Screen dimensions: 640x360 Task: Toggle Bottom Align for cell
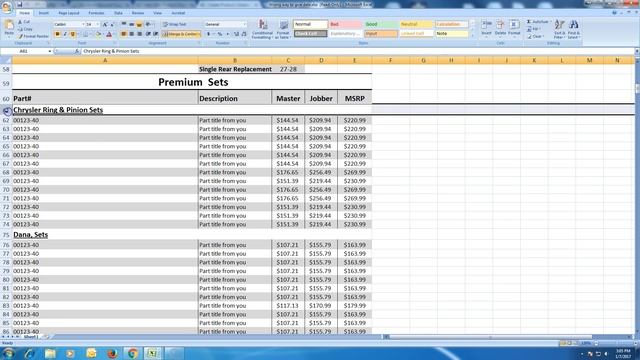139,24
